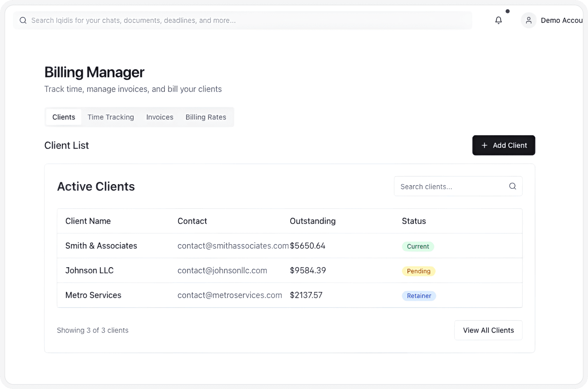Screen dimensions: 588x389
Task: Click contact@johnsonllc.com email
Action: 222,271
